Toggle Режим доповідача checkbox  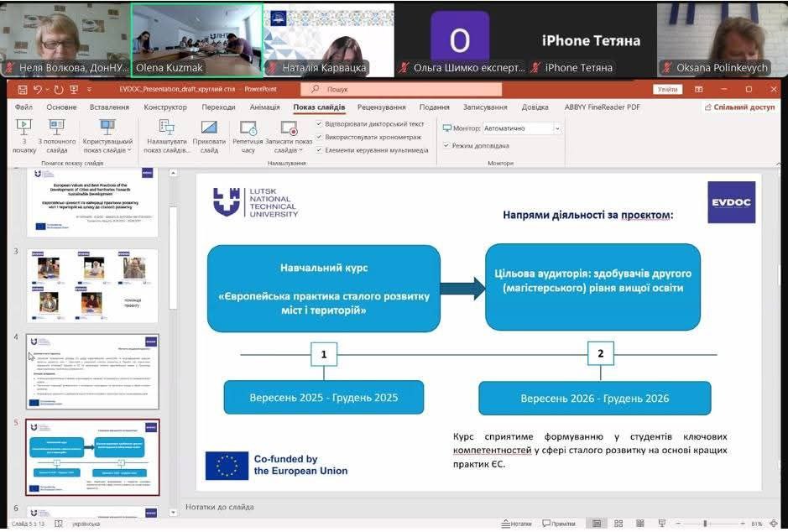coord(446,145)
